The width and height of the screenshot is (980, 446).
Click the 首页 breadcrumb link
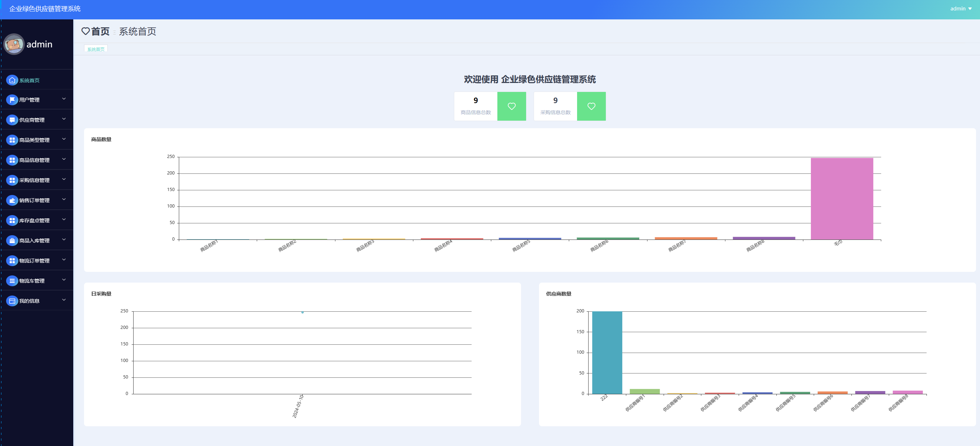(100, 32)
